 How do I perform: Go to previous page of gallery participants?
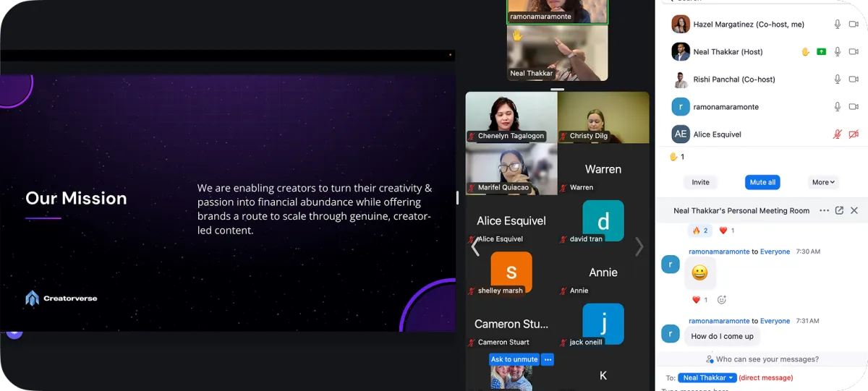coord(475,247)
